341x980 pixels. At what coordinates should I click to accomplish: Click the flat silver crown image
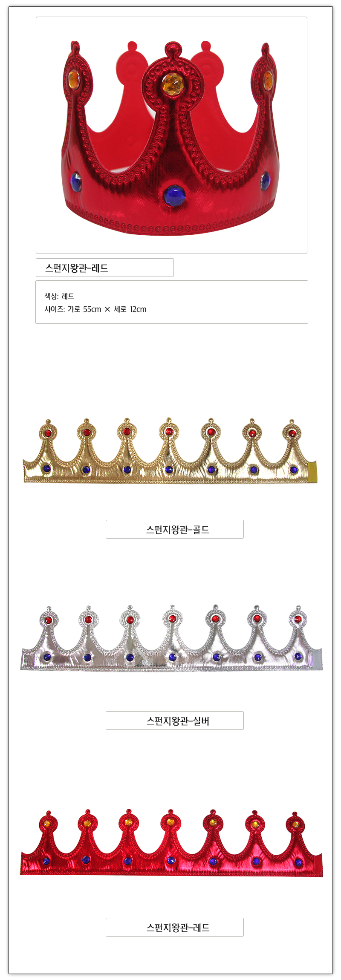click(x=171, y=637)
